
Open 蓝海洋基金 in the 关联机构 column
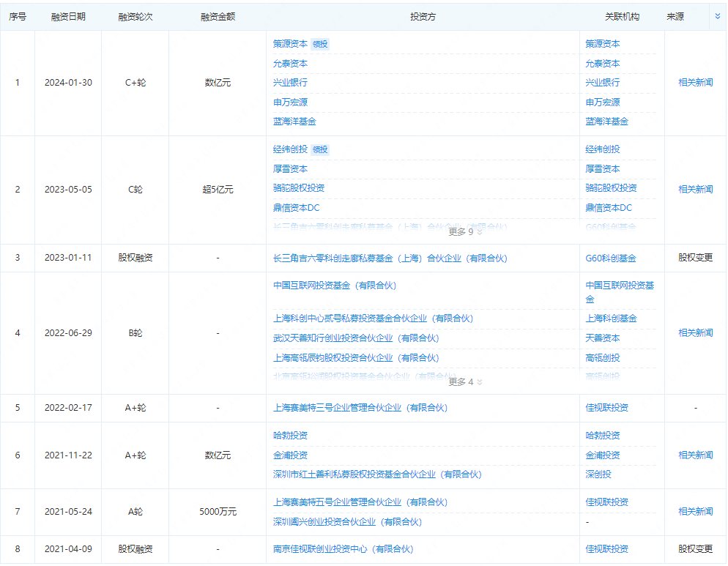click(607, 122)
